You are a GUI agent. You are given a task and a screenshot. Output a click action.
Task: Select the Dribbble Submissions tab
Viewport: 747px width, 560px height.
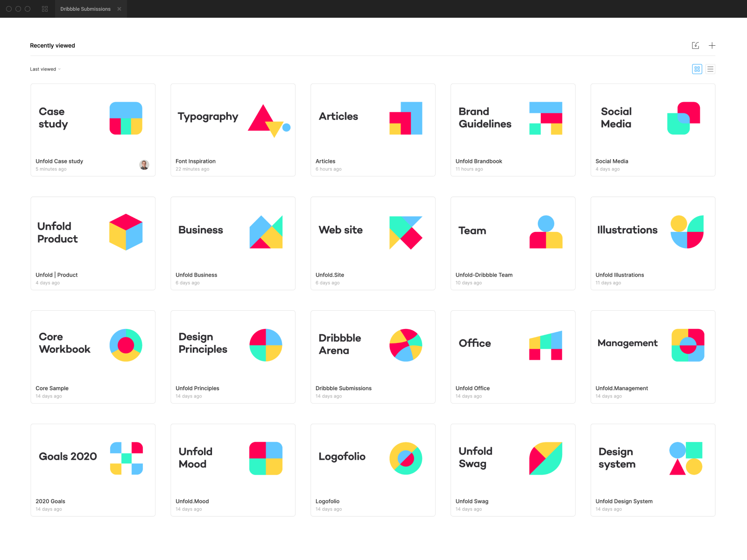(x=85, y=9)
